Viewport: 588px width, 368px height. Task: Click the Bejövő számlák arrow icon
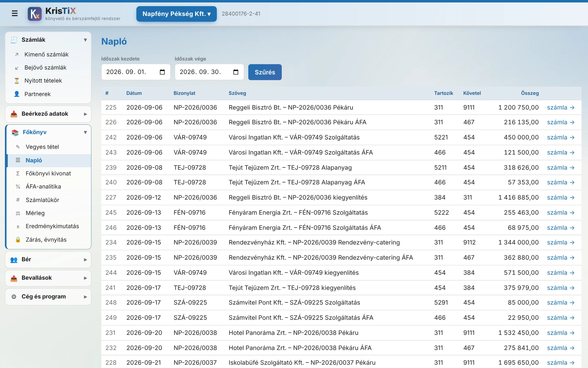[x=17, y=68]
